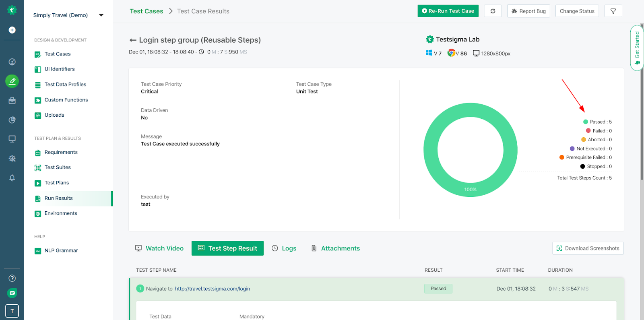This screenshot has height=320, width=644.
Task: Open the travel.testsigma.com/login link
Action: (x=213, y=289)
